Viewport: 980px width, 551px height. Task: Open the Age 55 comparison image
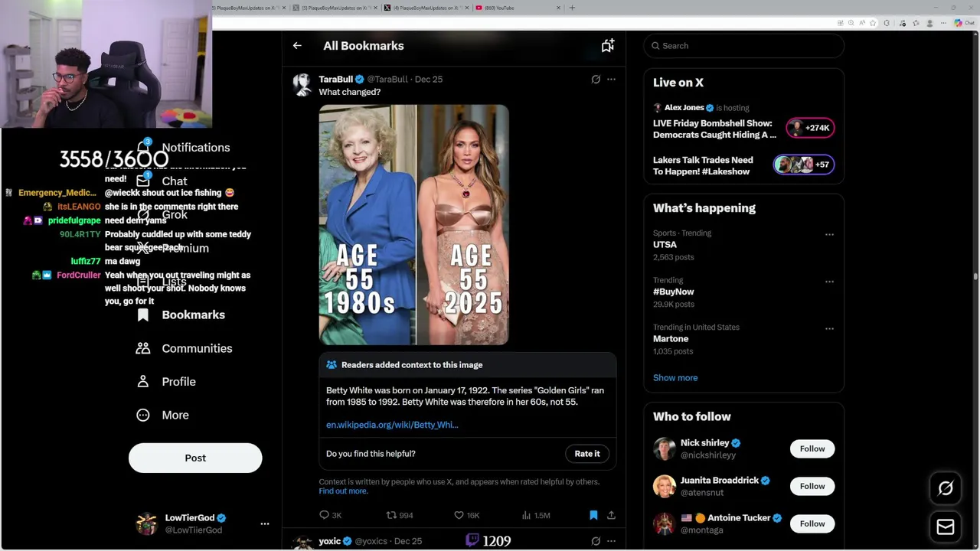[414, 225]
